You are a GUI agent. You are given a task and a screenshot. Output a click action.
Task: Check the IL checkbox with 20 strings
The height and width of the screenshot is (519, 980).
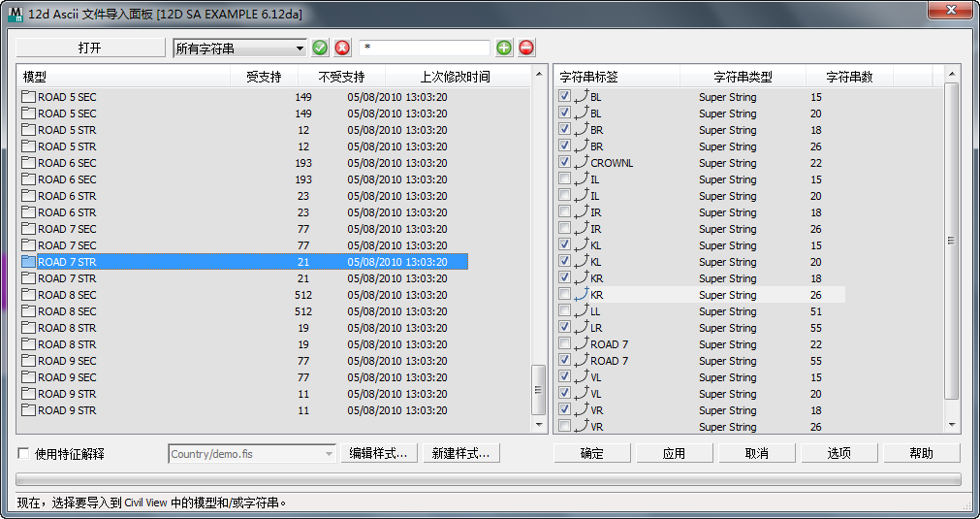(565, 195)
